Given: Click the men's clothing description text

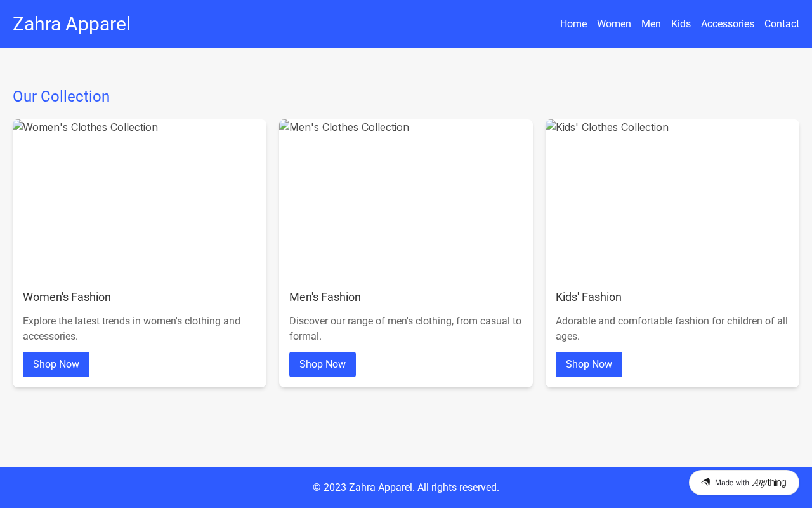Looking at the screenshot, I should coord(405,328).
